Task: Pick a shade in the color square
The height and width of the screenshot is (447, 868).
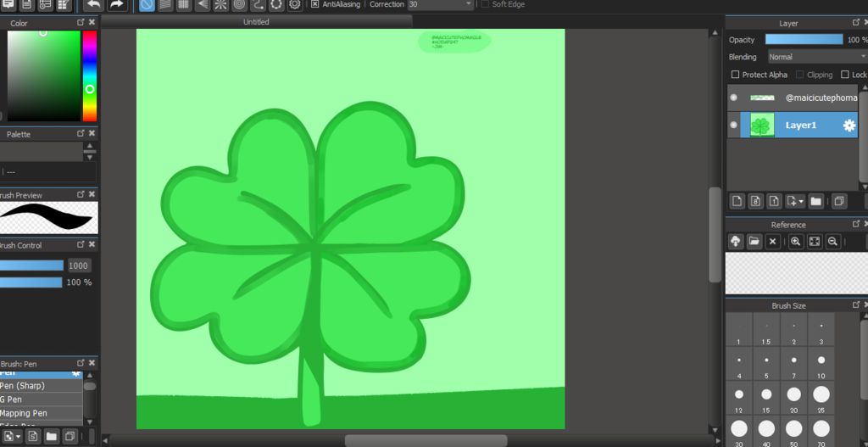Action: 44,75
